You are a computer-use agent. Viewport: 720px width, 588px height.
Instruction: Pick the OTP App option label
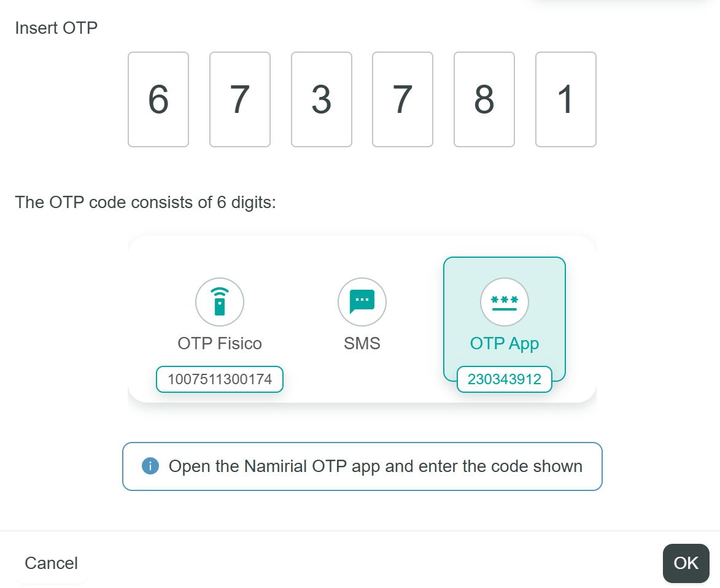click(x=505, y=343)
